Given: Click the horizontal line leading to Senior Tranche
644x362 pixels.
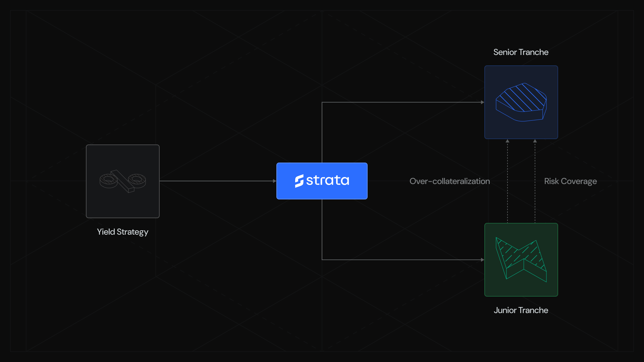Looking at the screenshot, I should coord(402,102).
